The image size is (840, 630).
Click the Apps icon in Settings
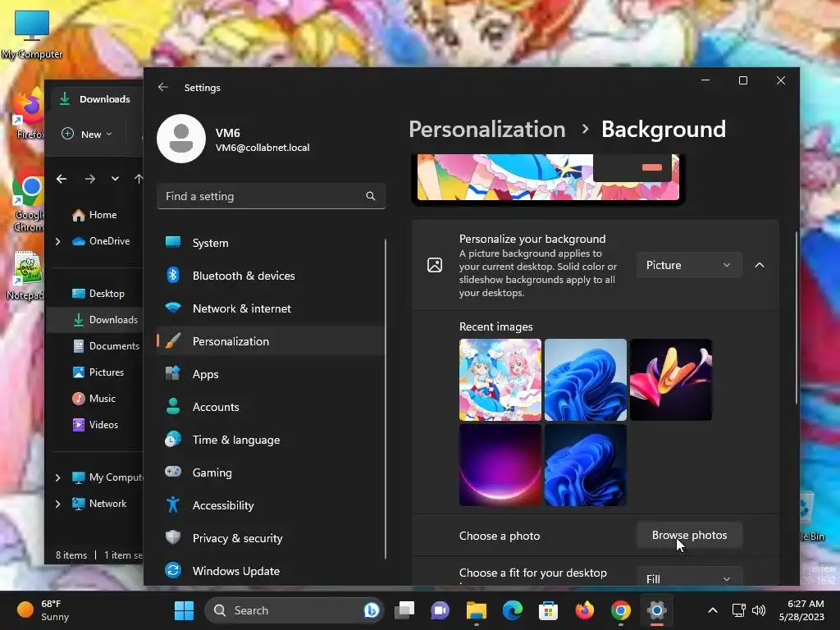[173, 373]
